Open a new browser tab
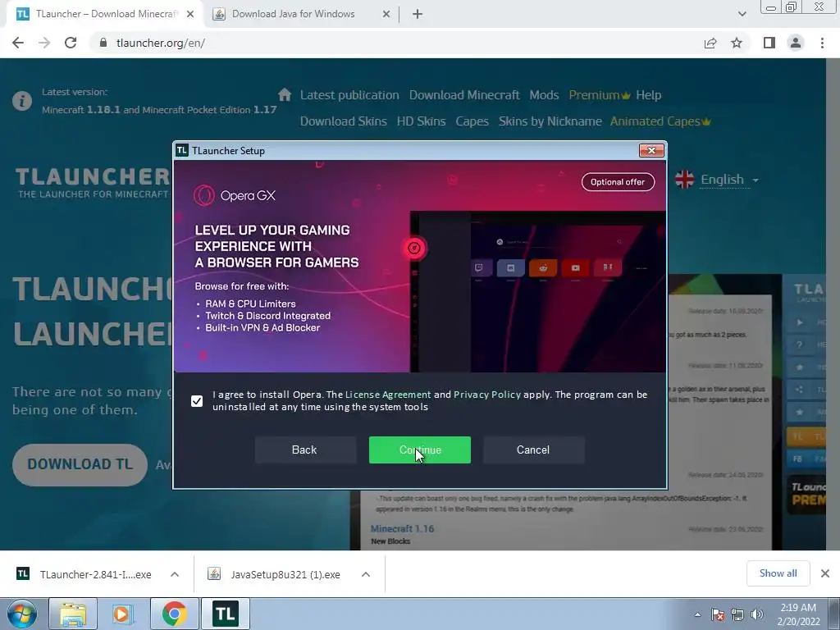The height and width of the screenshot is (630, 840). coord(418,15)
